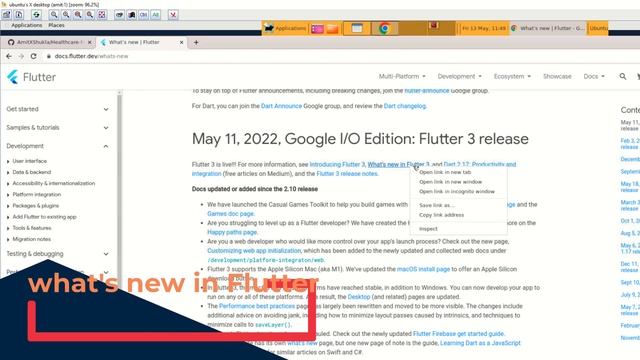Open Customizing web app initialization link
Viewport: 640px width, 360px height.
point(254,251)
